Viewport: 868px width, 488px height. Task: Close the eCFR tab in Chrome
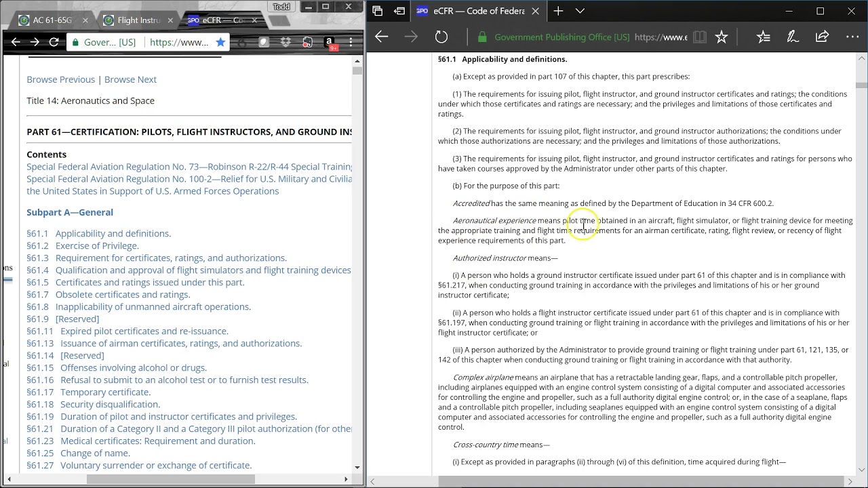tap(254, 20)
